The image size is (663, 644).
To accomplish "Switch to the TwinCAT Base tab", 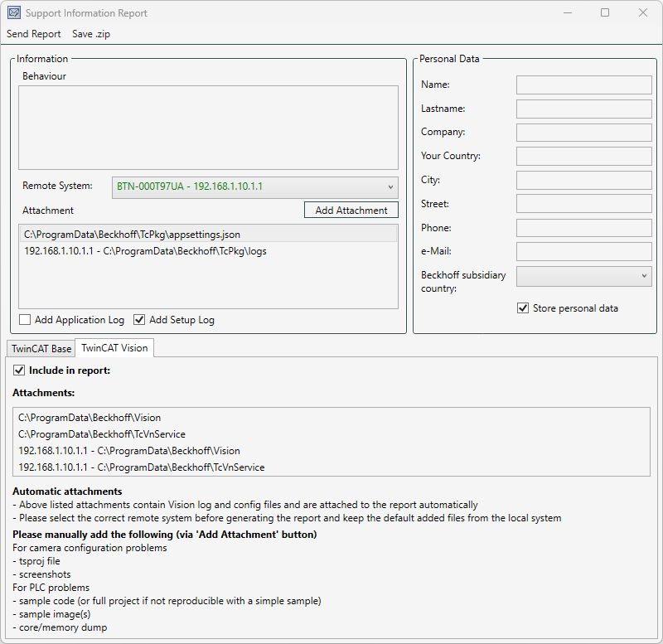I will coord(41,349).
